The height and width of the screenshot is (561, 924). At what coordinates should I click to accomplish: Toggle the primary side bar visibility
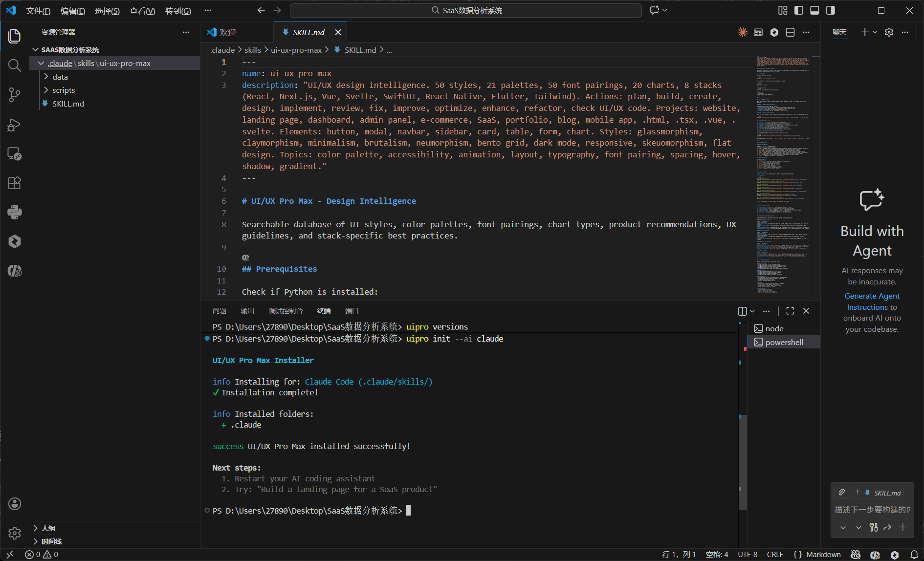(x=799, y=10)
